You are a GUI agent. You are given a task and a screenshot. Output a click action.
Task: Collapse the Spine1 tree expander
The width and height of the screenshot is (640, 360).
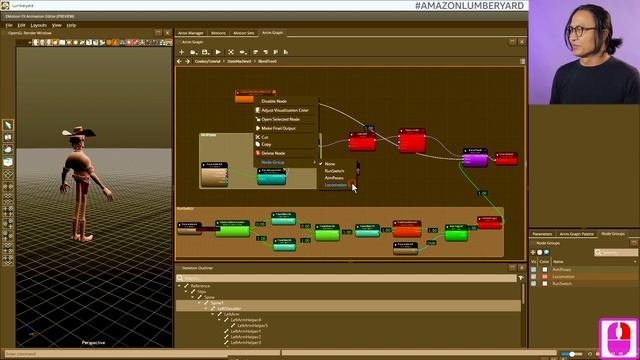[200, 303]
